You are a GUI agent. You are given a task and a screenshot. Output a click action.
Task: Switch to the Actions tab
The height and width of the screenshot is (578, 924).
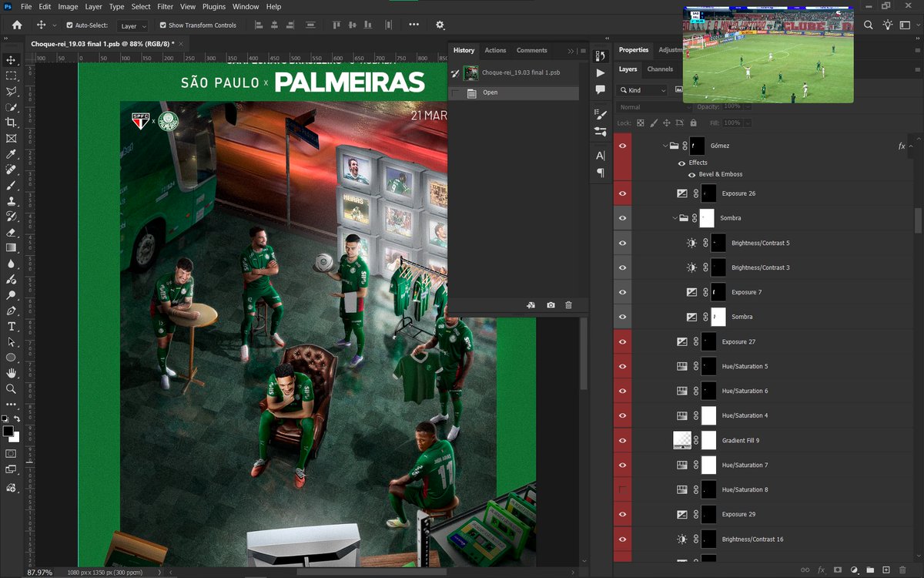point(495,50)
